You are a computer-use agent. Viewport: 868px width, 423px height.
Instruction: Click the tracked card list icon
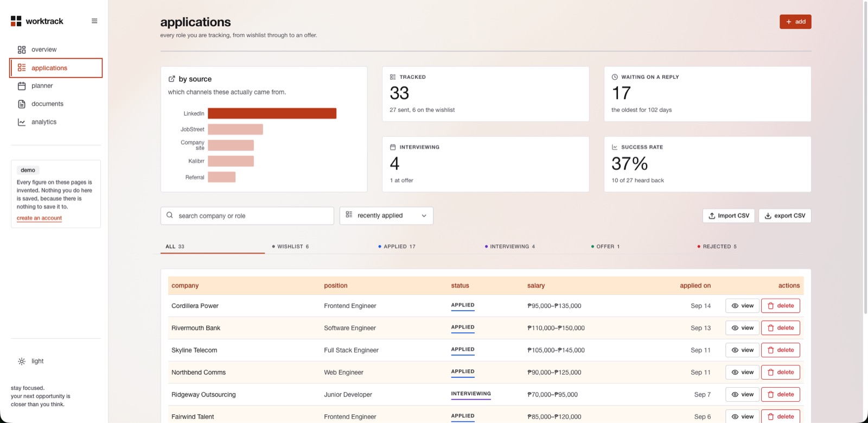[x=393, y=77]
